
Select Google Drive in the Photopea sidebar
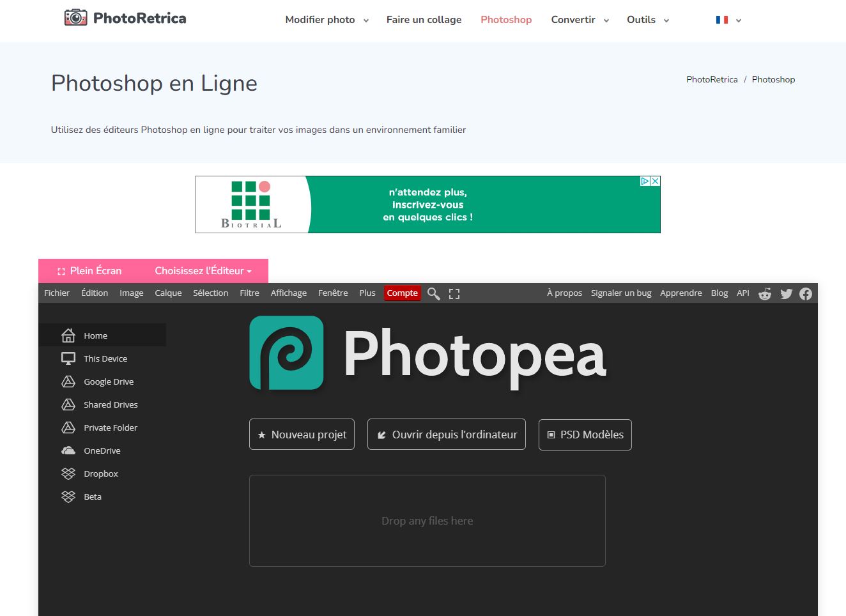pyautogui.click(x=109, y=381)
